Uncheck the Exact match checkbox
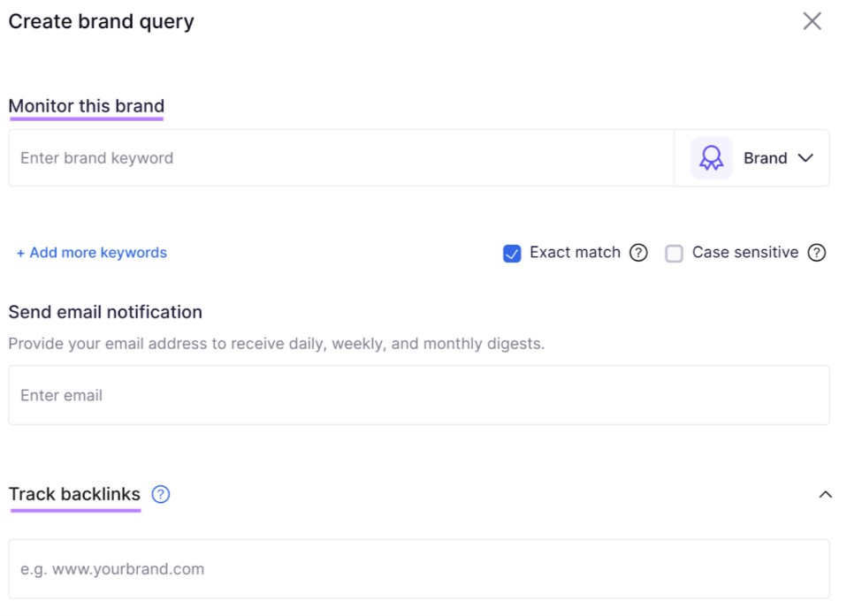862x616 pixels. coord(512,254)
